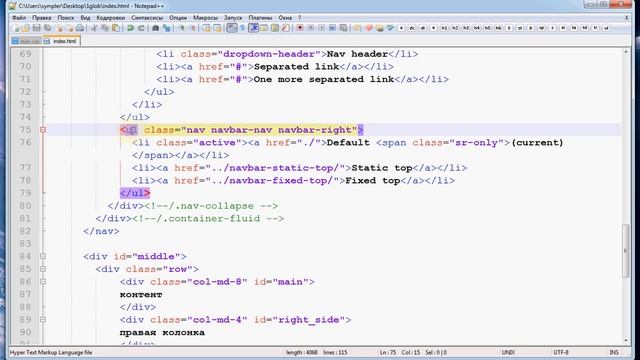Open the Правка menu
Screen dimensions: 640x360
42,18
